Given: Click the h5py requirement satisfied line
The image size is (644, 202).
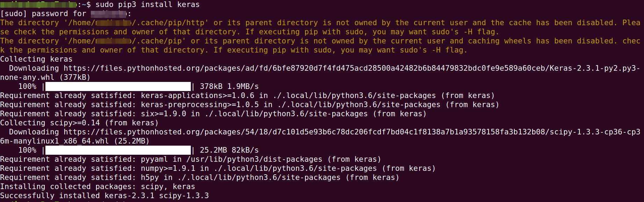Looking at the screenshot, I should pos(200,177).
